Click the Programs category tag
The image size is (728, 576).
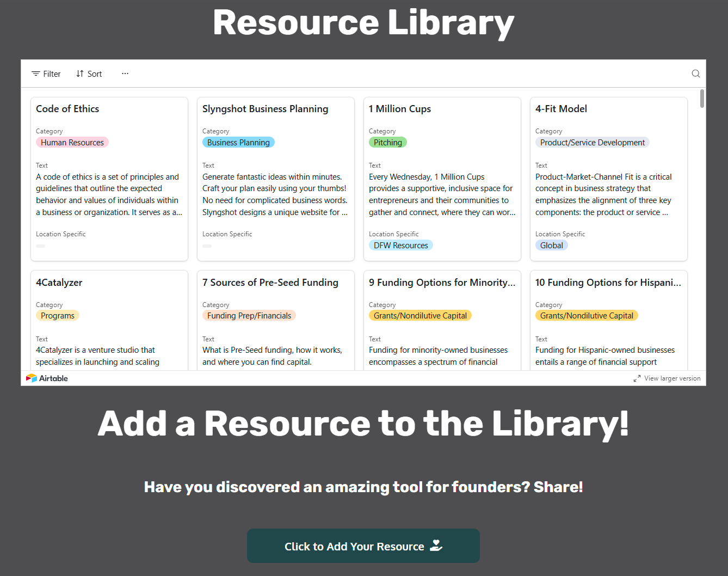58,316
